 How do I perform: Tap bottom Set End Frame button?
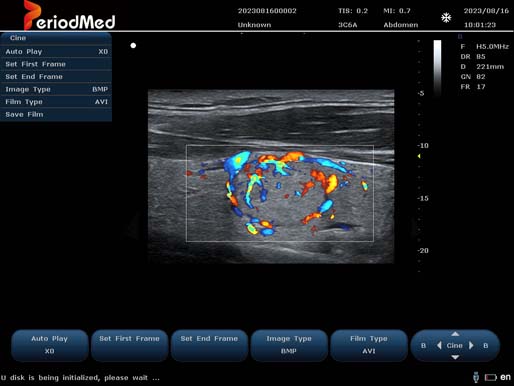(209, 345)
